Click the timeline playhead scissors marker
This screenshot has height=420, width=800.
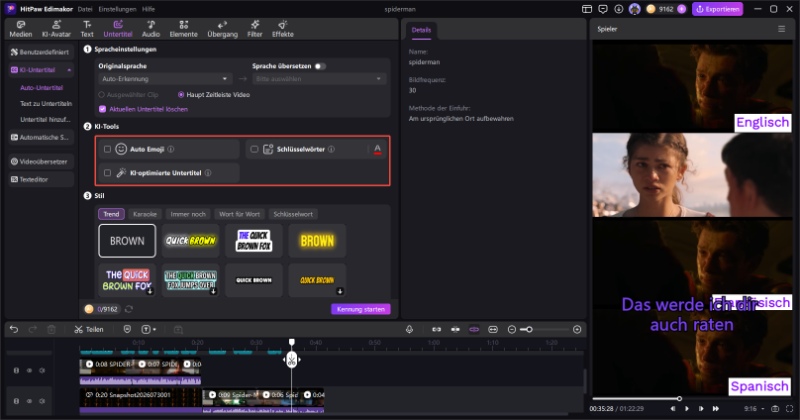[x=291, y=360]
